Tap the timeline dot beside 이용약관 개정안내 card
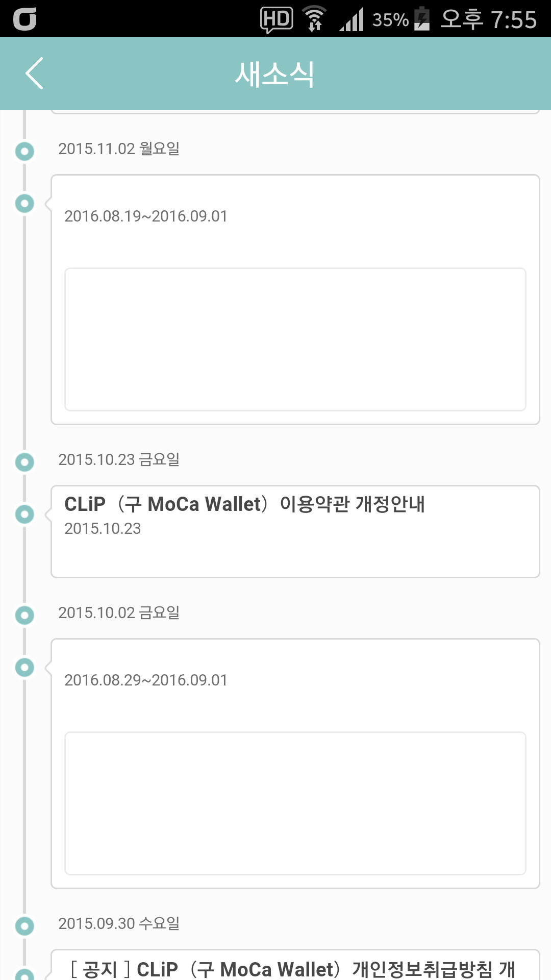 [24, 514]
